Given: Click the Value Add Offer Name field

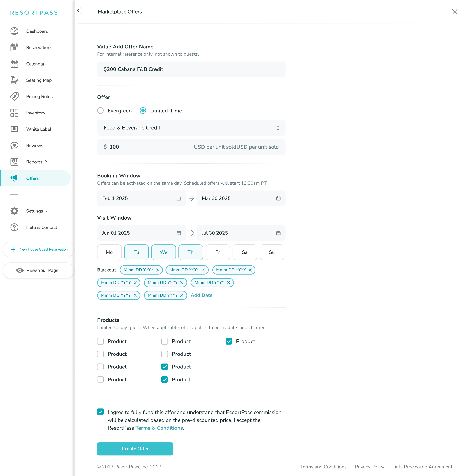Looking at the screenshot, I should click(191, 69).
